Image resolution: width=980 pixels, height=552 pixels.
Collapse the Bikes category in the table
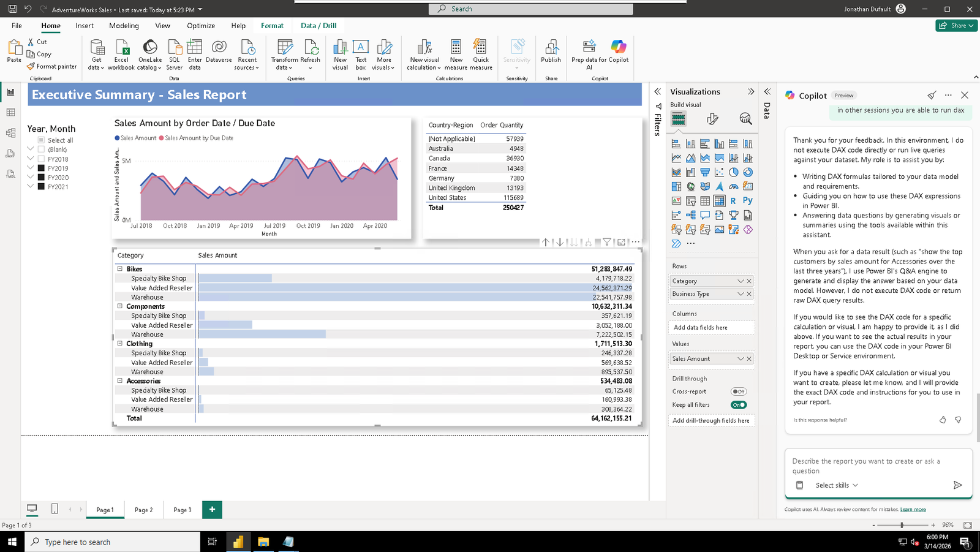(120, 268)
